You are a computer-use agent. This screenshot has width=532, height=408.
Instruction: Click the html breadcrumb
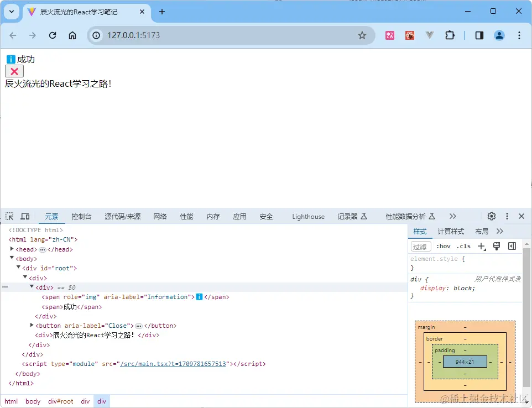tap(11, 401)
